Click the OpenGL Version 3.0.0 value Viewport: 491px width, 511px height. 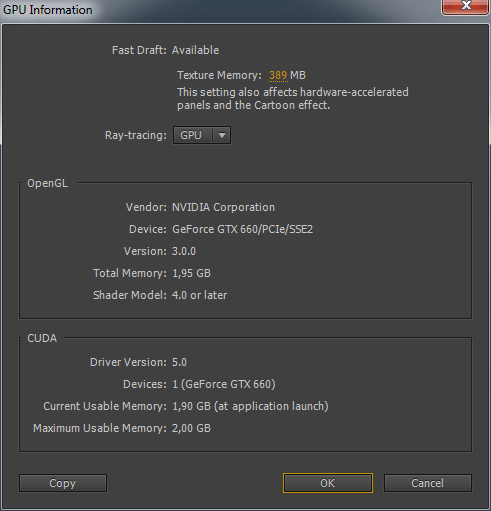(x=184, y=251)
